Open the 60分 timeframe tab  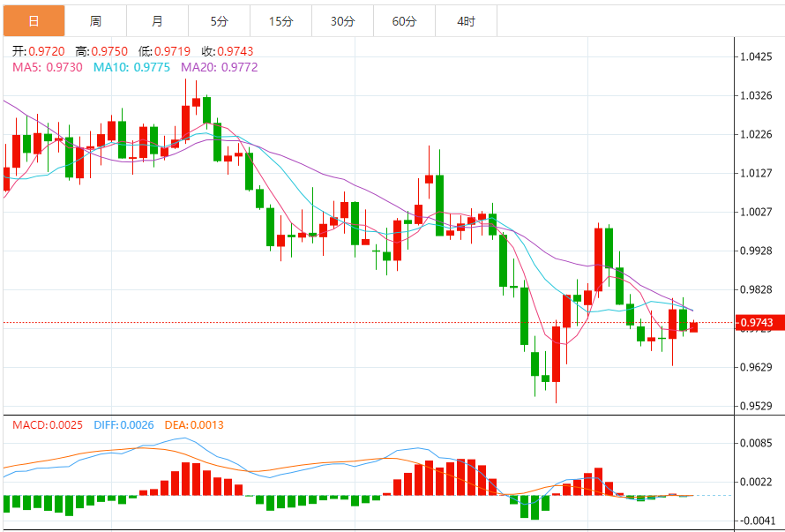(404, 20)
